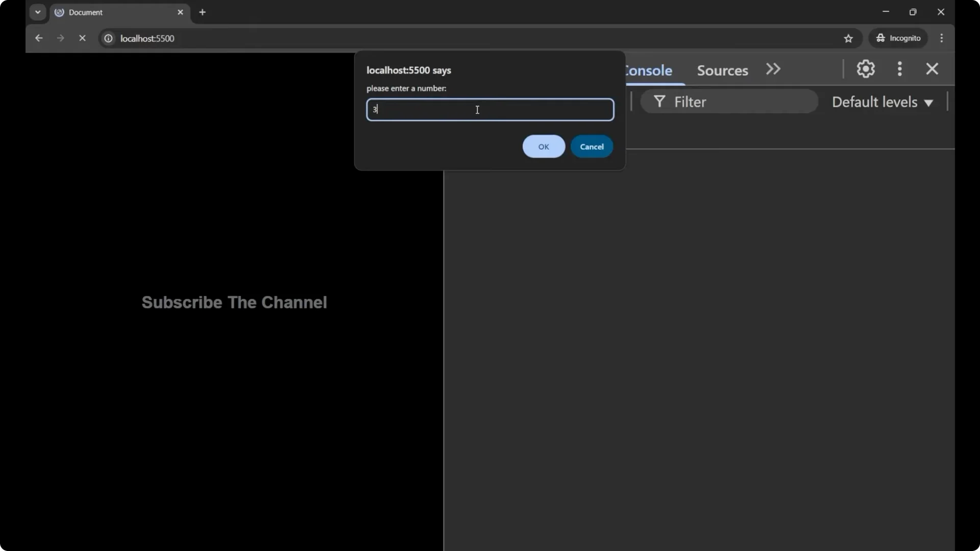Screen dimensions: 980x551
Task: Close the DevTools panel
Action: pyautogui.click(x=933, y=69)
